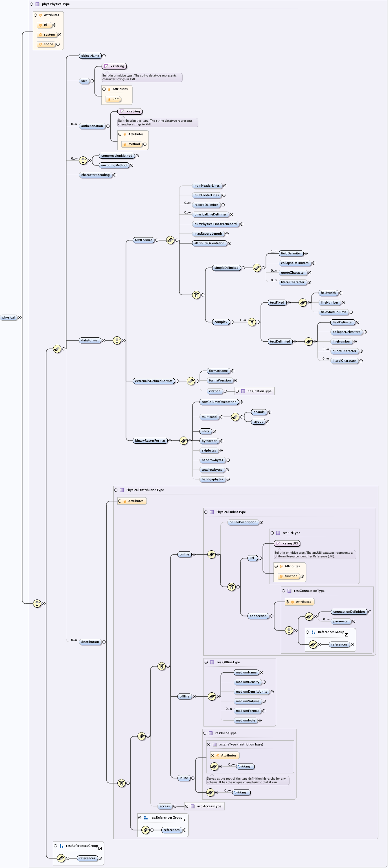Click the cit:CitationType complex type icon
The width and height of the screenshot is (388, 868).
pyautogui.click(x=243, y=391)
